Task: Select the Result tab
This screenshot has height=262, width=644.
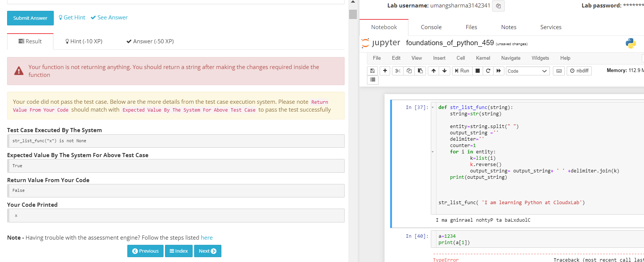Action: coord(30,41)
